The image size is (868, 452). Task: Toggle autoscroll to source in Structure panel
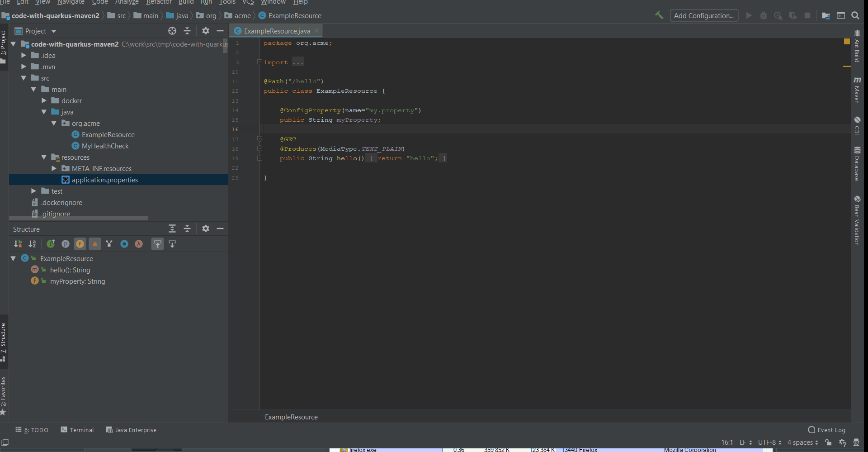click(157, 243)
